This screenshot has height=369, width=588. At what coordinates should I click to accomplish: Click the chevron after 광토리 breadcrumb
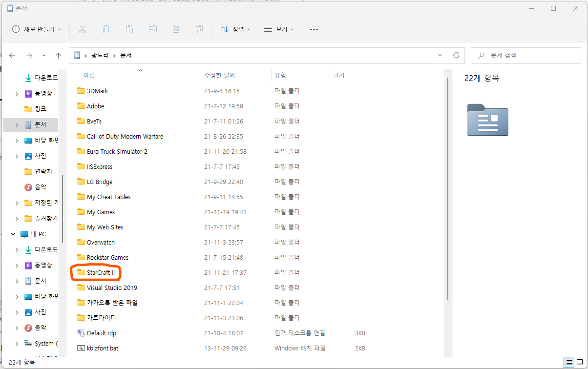pyautogui.click(x=114, y=56)
